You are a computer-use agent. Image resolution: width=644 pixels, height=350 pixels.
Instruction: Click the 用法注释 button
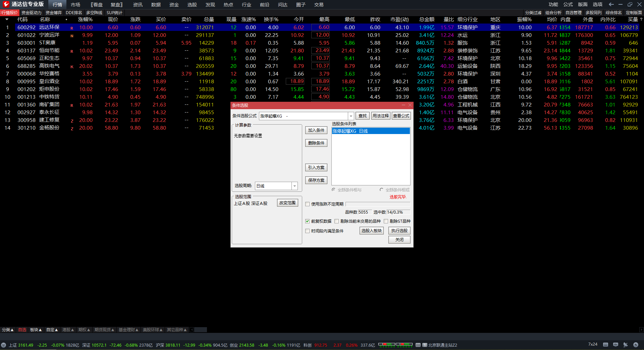[381, 116]
